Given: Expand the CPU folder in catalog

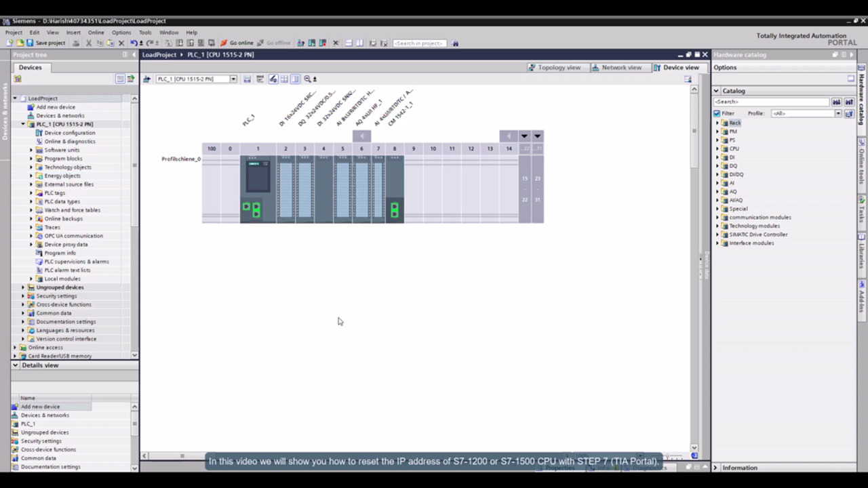Looking at the screenshot, I should (717, 148).
